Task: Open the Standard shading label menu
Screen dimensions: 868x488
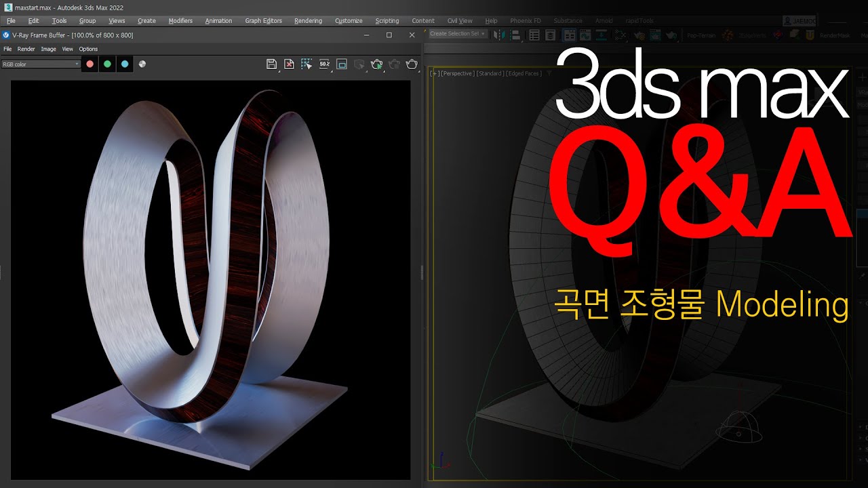Action: tap(490, 73)
